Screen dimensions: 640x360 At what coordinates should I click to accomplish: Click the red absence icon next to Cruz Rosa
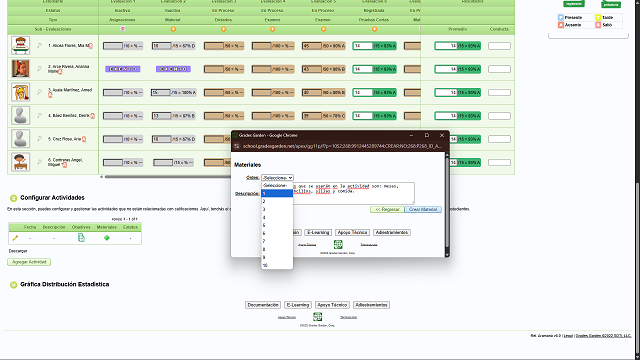[x=84, y=139]
